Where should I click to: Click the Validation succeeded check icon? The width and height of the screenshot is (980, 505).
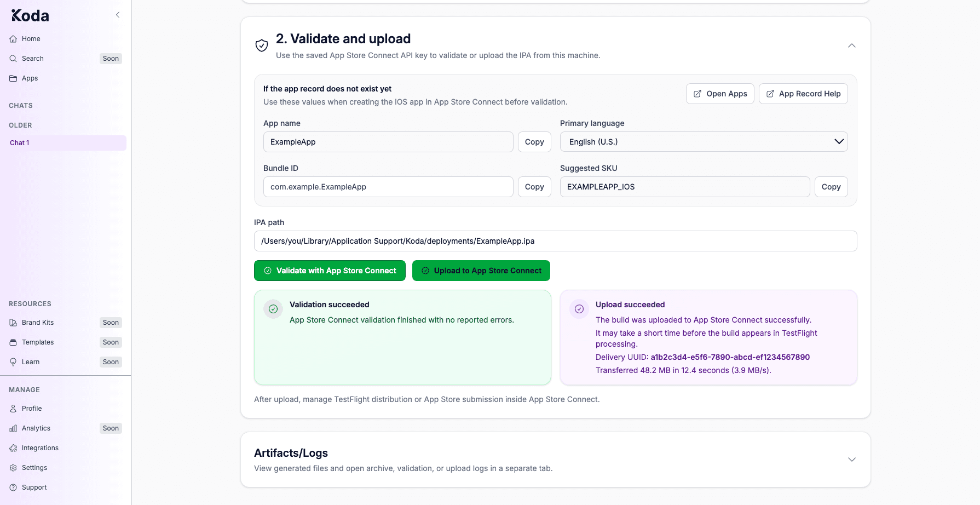click(273, 309)
